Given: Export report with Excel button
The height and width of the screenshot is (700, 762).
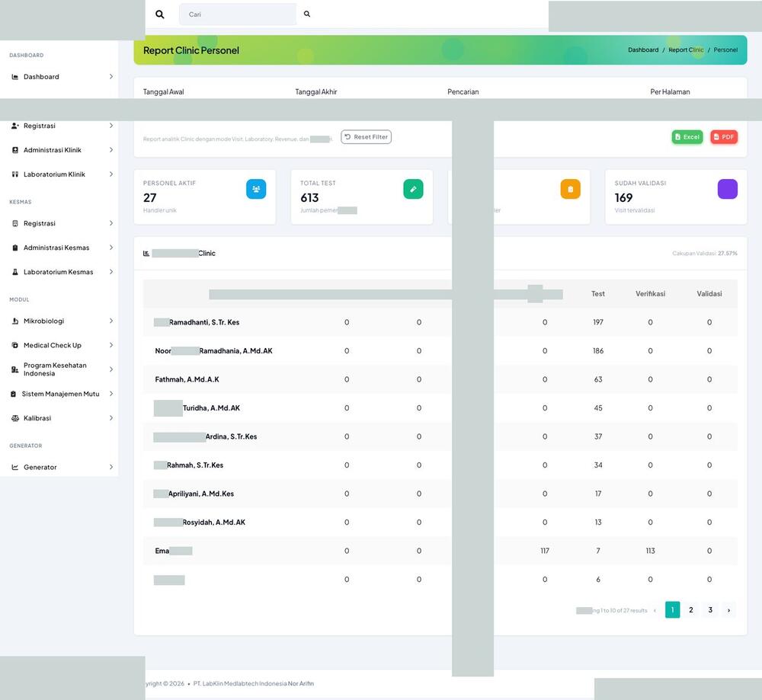Looking at the screenshot, I should (687, 137).
